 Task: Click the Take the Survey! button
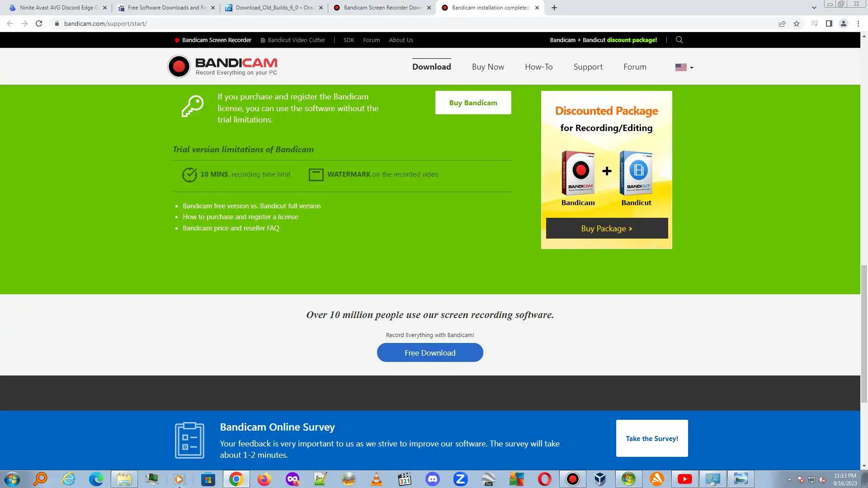651,438
